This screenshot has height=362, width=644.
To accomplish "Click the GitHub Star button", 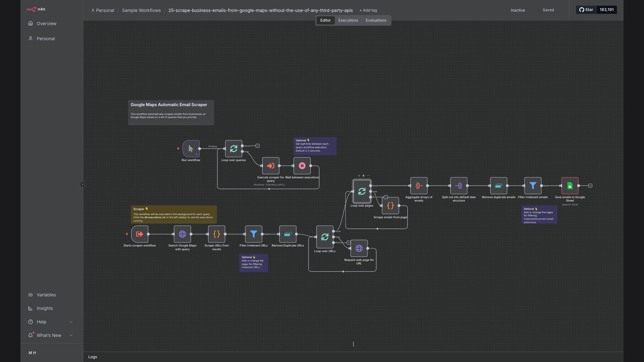I will 586,10.
